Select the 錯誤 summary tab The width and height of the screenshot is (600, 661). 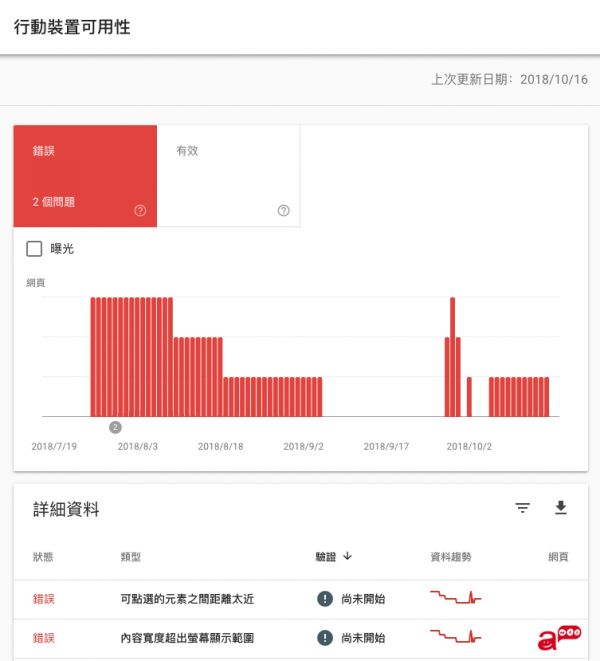pos(85,176)
